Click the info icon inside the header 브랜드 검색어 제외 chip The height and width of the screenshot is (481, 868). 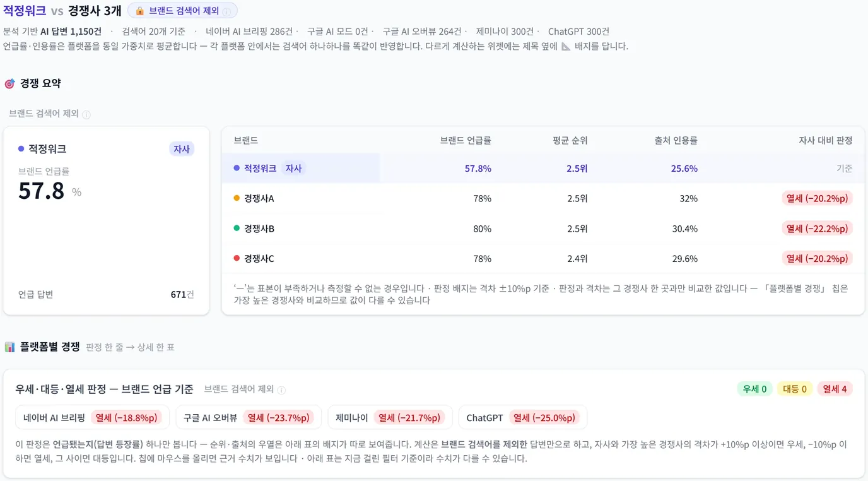226,11
